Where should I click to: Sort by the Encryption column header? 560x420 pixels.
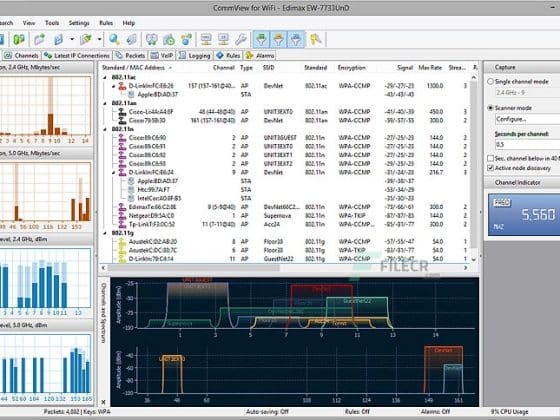(x=352, y=68)
